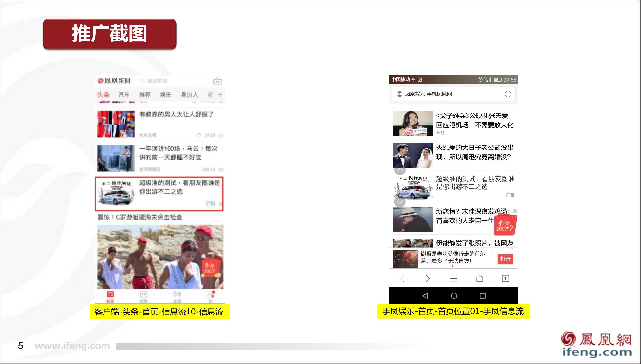Click the 中国移动 carrier label

tap(401, 80)
